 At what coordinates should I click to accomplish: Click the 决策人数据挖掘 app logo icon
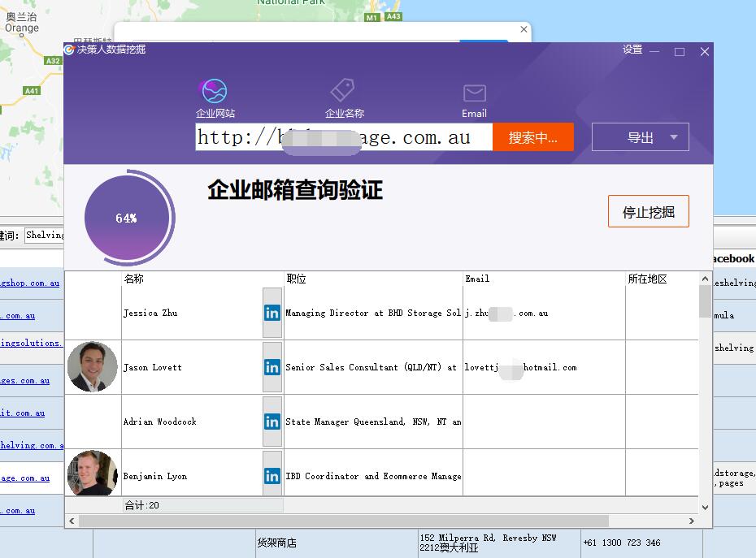click(x=69, y=50)
